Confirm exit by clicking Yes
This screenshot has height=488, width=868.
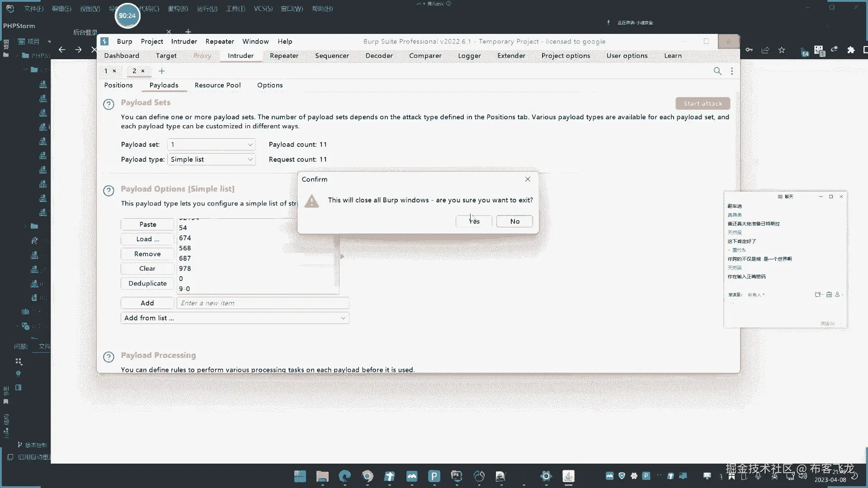tap(474, 221)
